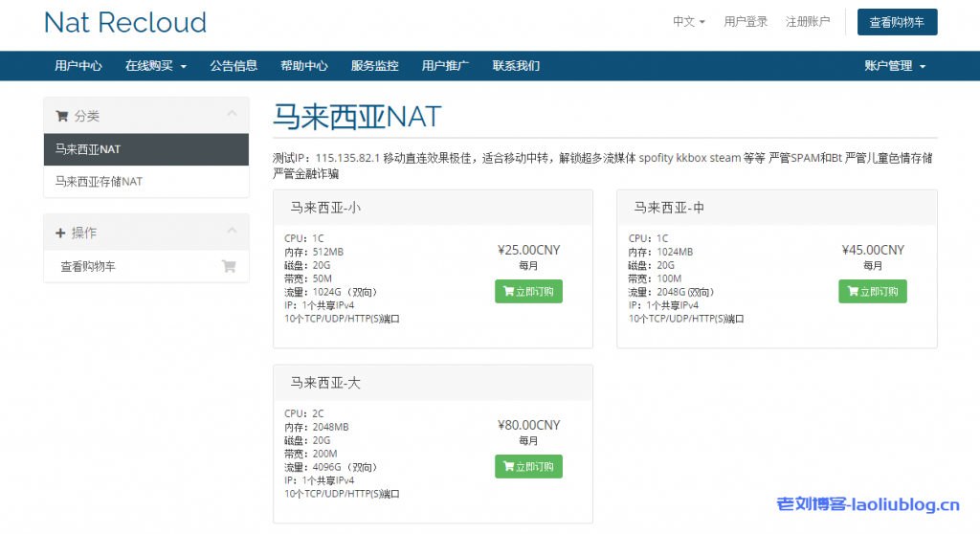Screen dimensions: 980x534
Task: Click the ¥80.00CNY price
Action: [x=528, y=425]
